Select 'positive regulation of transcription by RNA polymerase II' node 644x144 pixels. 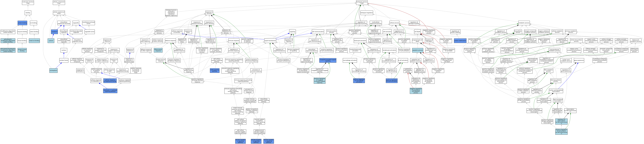pos(561,131)
